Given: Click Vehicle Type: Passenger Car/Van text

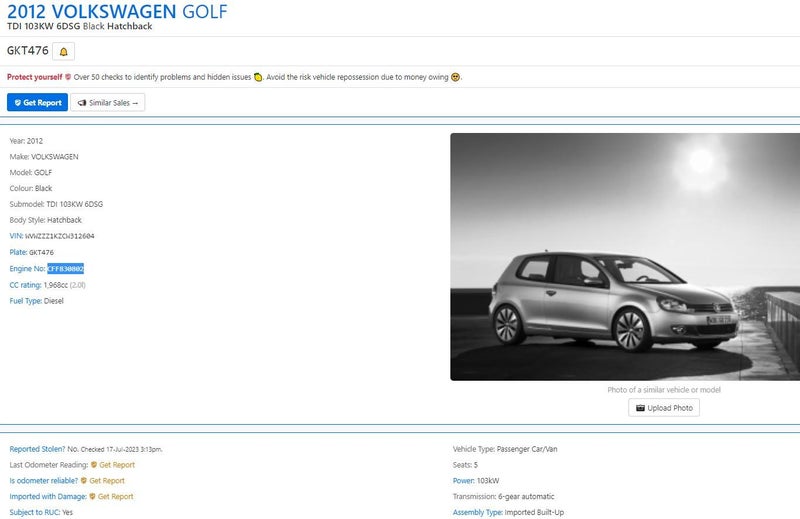Looking at the screenshot, I should (x=505, y=449).
